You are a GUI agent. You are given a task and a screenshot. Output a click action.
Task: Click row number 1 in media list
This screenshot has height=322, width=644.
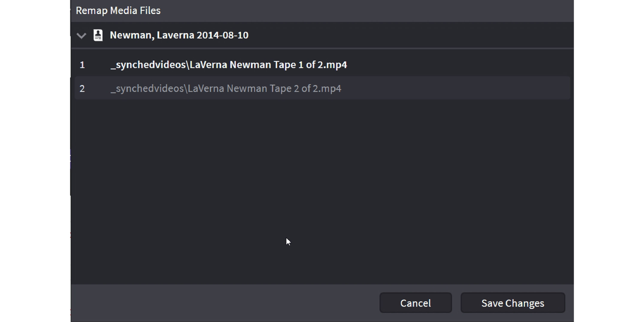pos(82,65)
